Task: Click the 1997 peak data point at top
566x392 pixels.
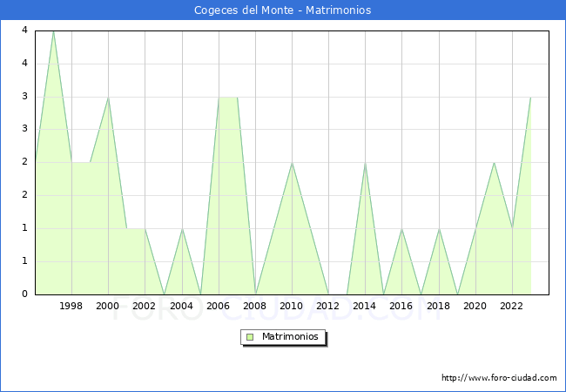Action: pyautogui.click(x=53, y=31)
